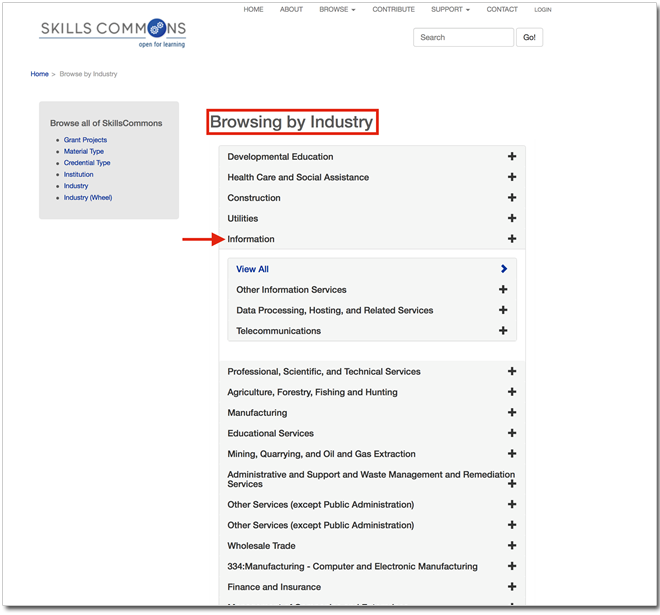
Task: Expand 334:Manufacturing Computer and Electronic plus
Action: 512,567
